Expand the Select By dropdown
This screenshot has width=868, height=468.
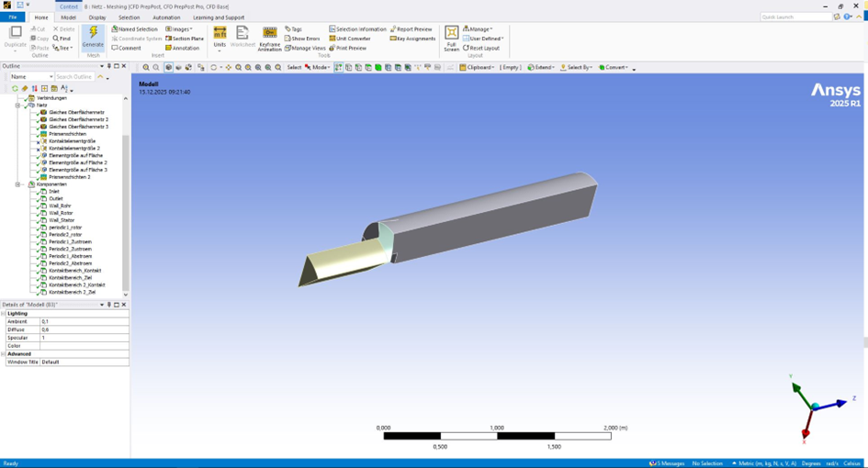tap(577, 67)
